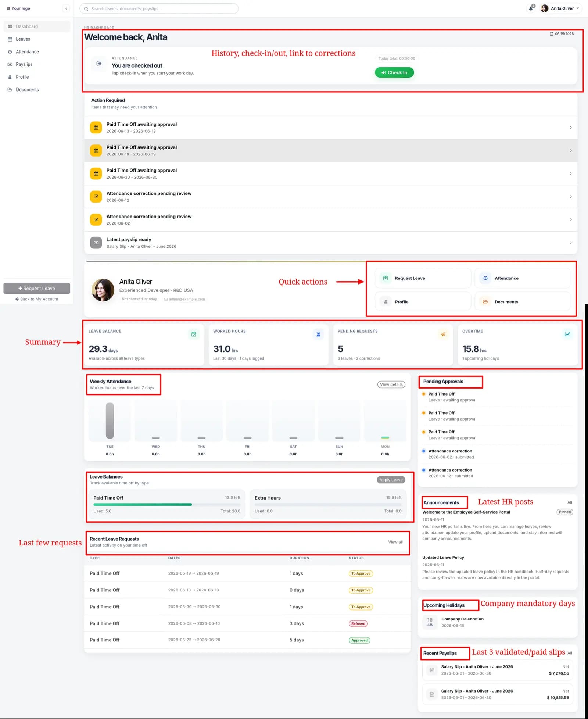The image size is (588, 719).
Task: Expand the Latest payslip ready chevron
Action: (571, 243)
